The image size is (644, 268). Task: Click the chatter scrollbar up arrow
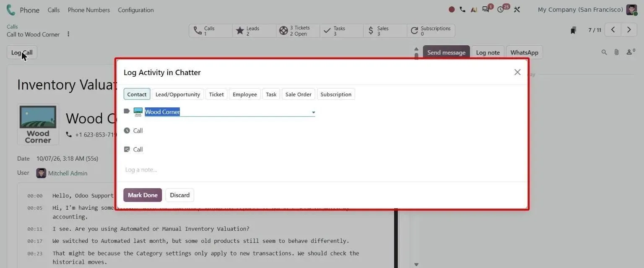tap(416, 49)
